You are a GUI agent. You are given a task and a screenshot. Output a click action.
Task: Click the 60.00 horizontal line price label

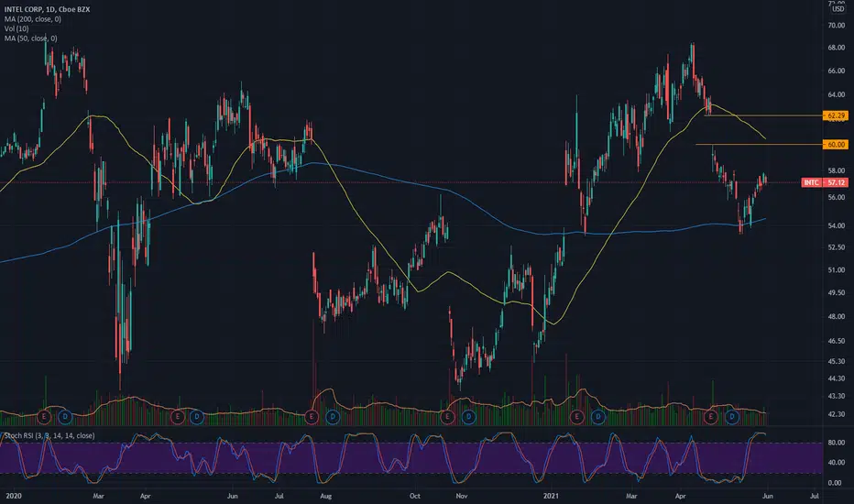coord(836,145)
